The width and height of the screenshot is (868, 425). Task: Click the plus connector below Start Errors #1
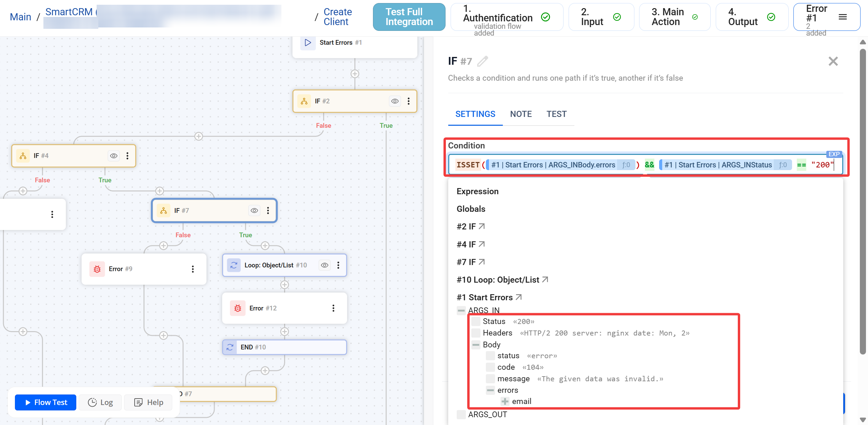point(355,74)
